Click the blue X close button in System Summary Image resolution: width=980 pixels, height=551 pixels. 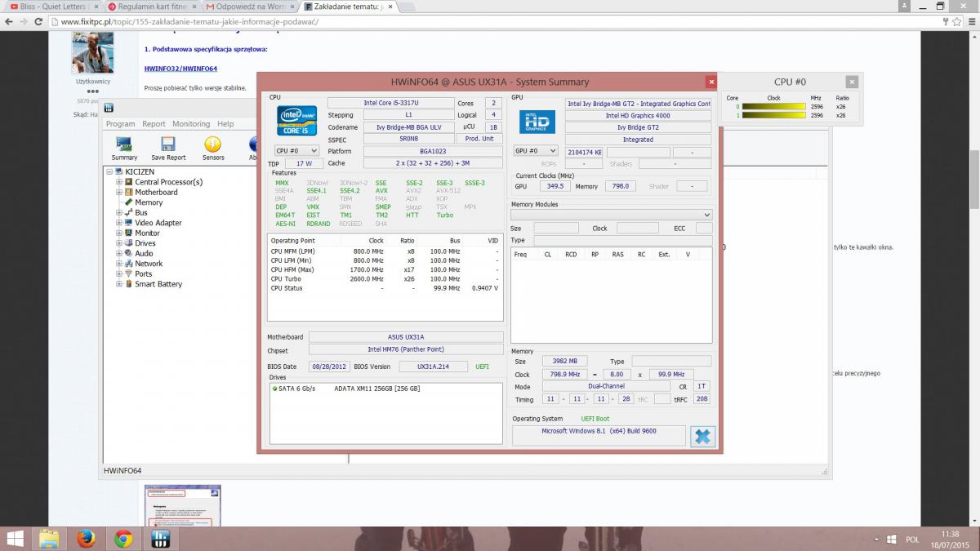coord(702,436)
